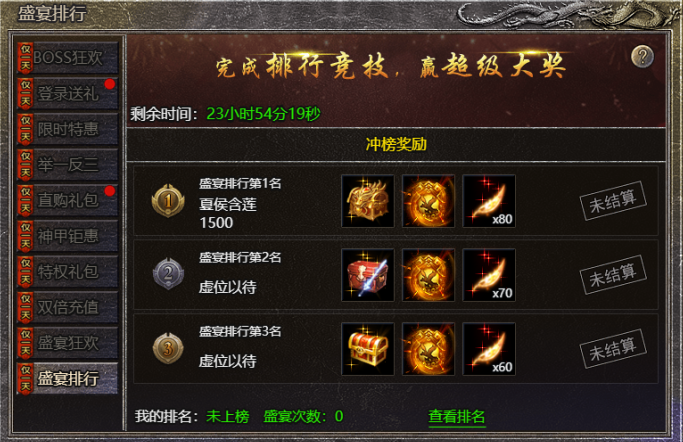Click the feather x60 reward icon
683x442 pixels.
coord(489,349)
